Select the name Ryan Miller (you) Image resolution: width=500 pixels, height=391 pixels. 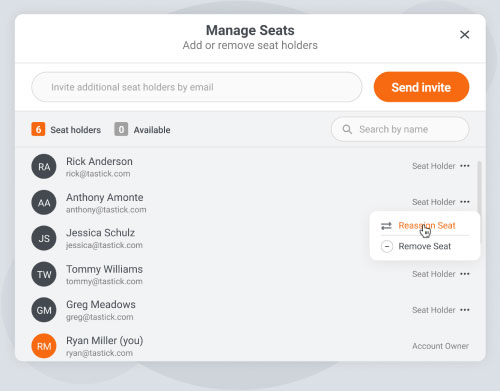105,341
